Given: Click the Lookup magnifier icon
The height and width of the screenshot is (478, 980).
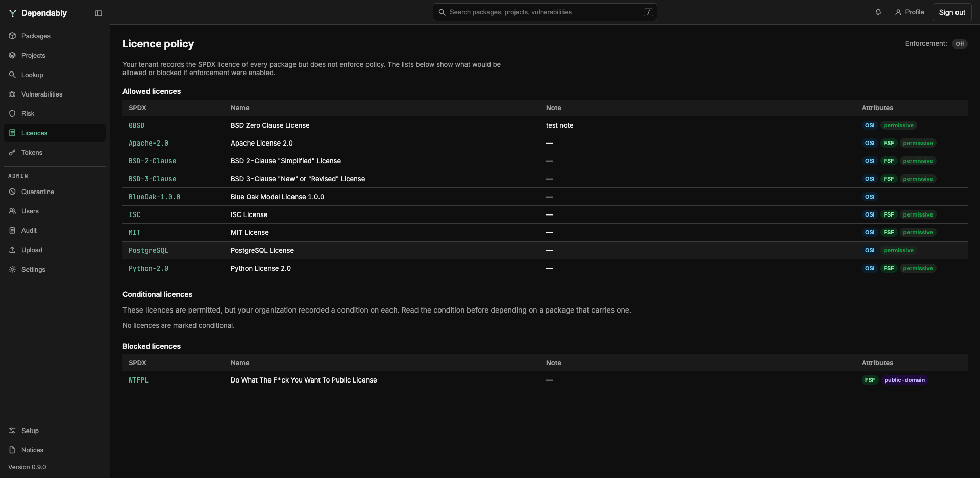Looking at the screenshot, I should [x=12, y=75].
